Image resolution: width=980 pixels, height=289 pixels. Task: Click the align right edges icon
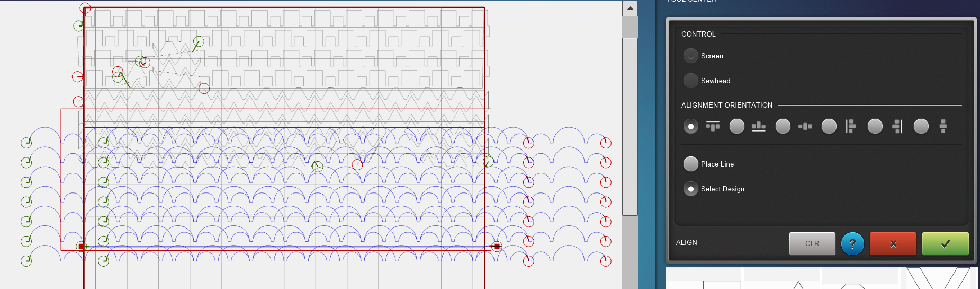pyautogui.click(x=897, y=126)
